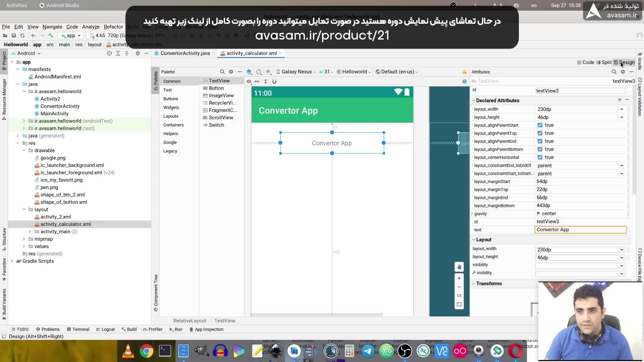
Task: Click the Palette search icon
Action: point(222,72)
